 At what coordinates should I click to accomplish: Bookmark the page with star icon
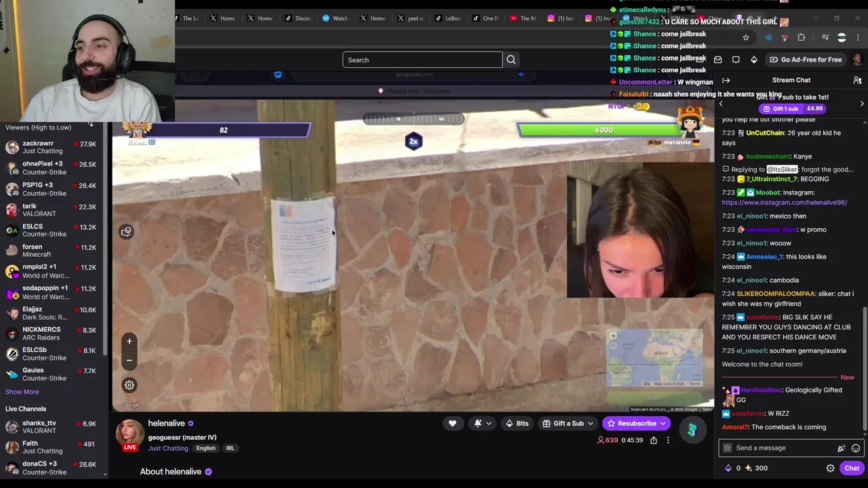pos(746,38)
